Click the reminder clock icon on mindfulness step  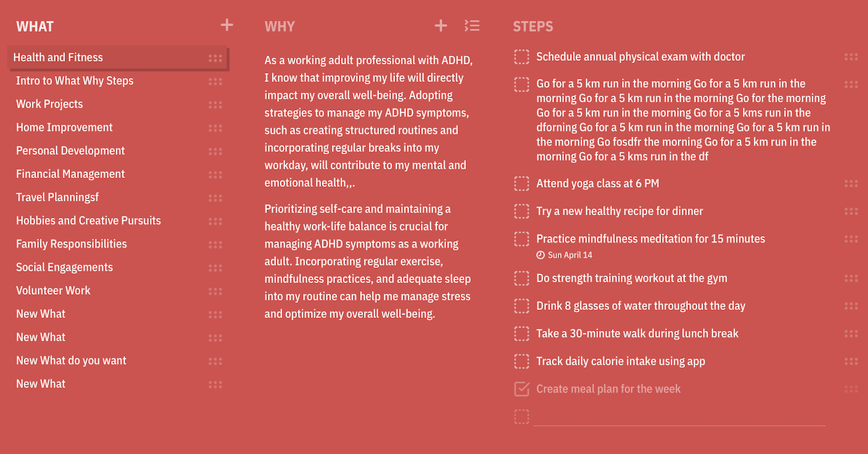click(542, 254)
